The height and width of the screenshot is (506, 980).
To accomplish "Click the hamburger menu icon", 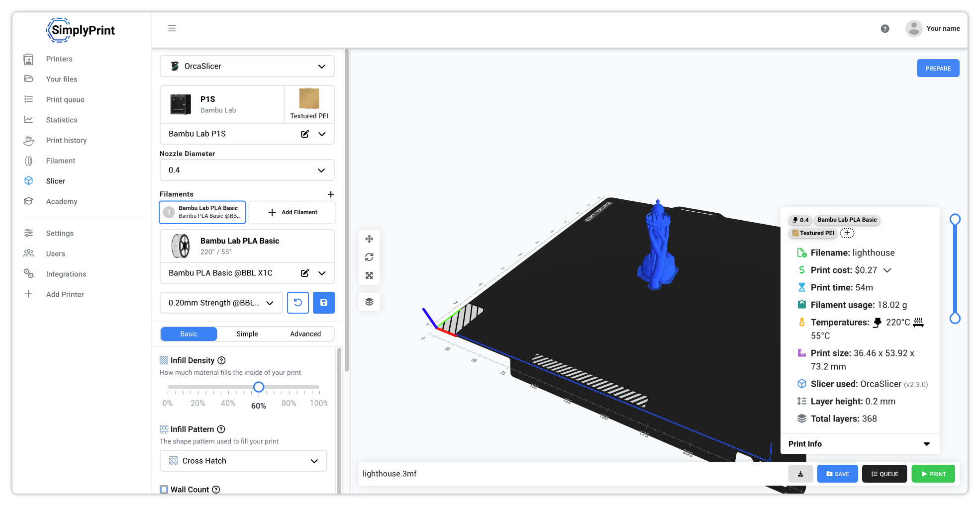I will pos(172,28).
